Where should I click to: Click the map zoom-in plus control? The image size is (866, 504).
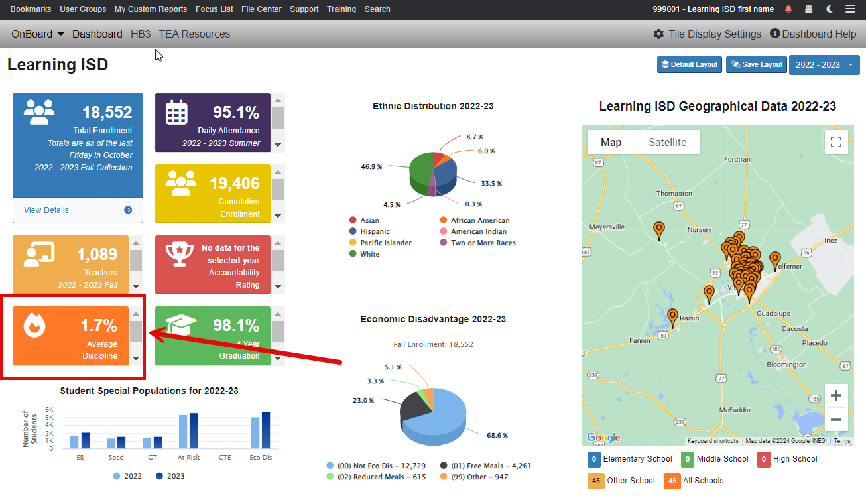tap(835, 395)
